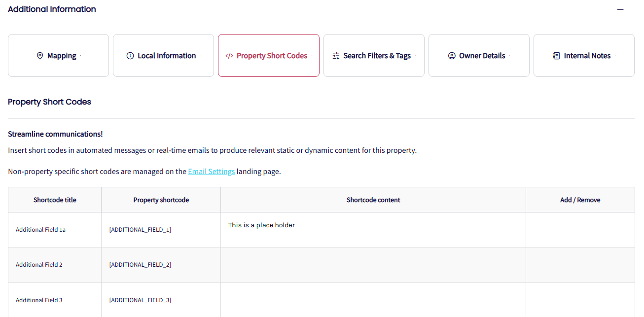Click the Mapping pin icon
The width and height of the screenshot is (644, 317).
click(40, 56)
